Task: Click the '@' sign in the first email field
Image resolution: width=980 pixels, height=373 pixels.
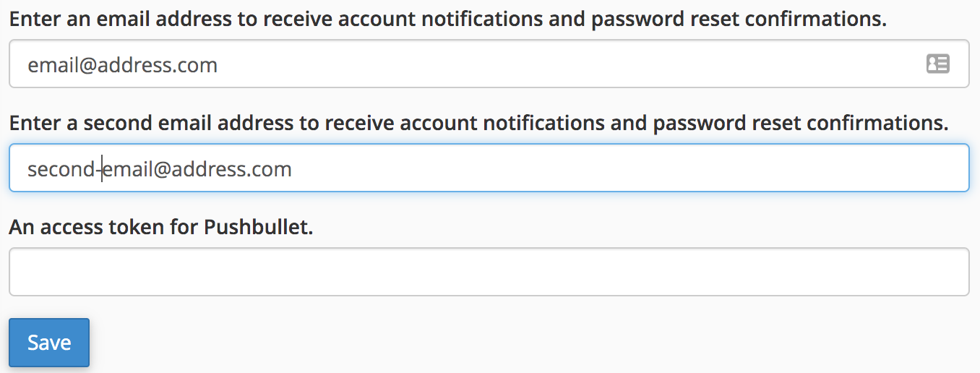Action: pyautogui.click(x=87, y=66)
